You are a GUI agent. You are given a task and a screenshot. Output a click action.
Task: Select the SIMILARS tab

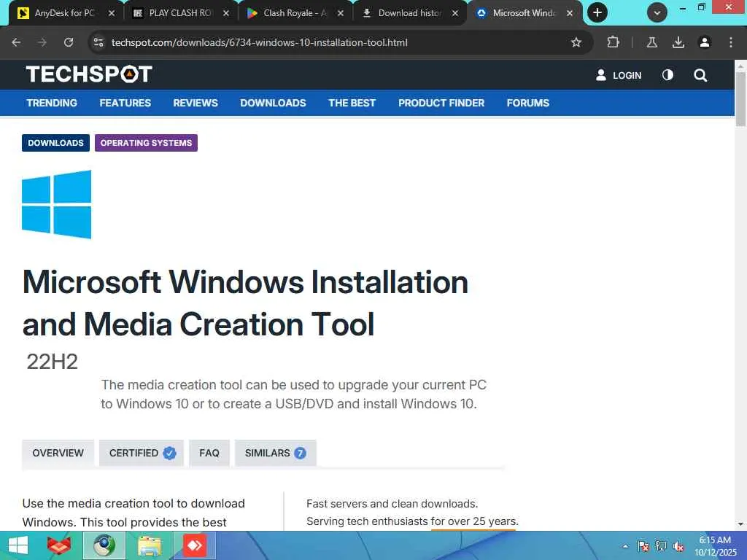tap(275, 453)
